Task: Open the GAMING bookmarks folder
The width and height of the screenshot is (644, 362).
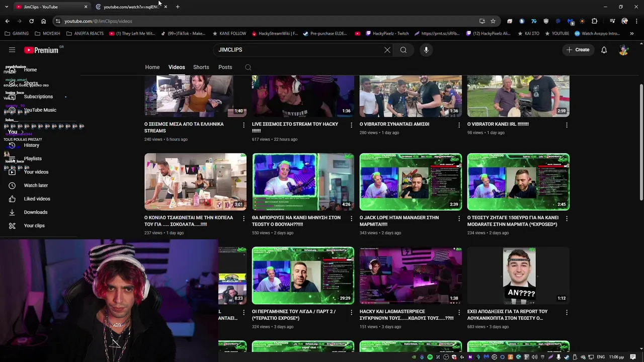Action: click(x=17, y=34)
